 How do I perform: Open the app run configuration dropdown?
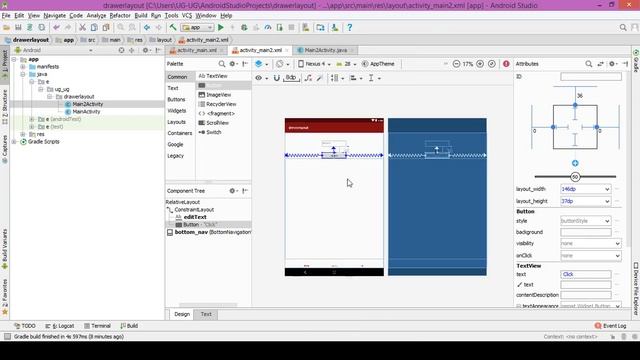(198, 28)
